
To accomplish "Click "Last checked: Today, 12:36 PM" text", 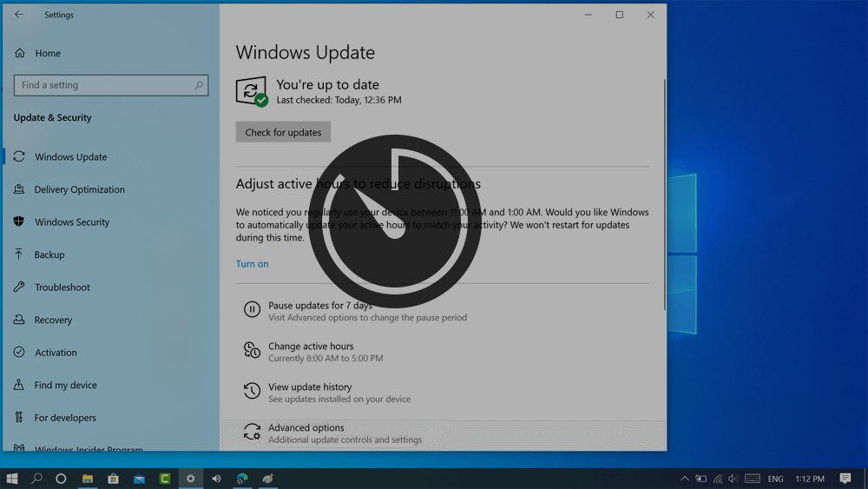I will pyautogui.click(x=339, y=100).
